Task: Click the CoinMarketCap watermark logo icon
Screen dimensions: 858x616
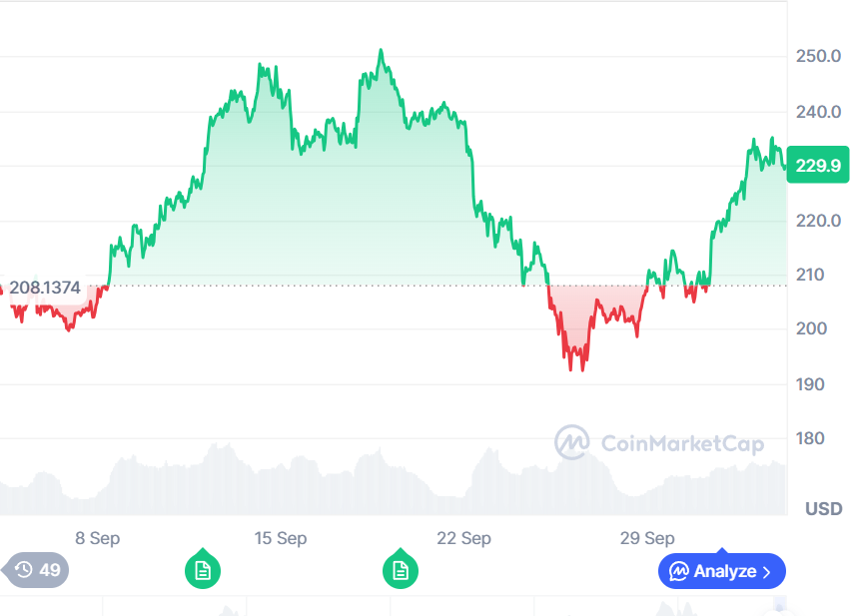Action: [572, 442]
